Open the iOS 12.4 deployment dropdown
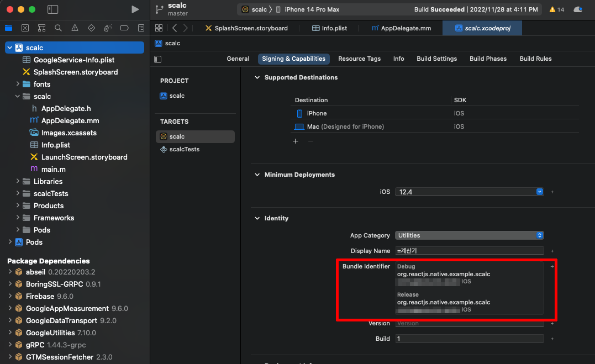The height and width of the screenshot is (364, 595). pos(470,192)
